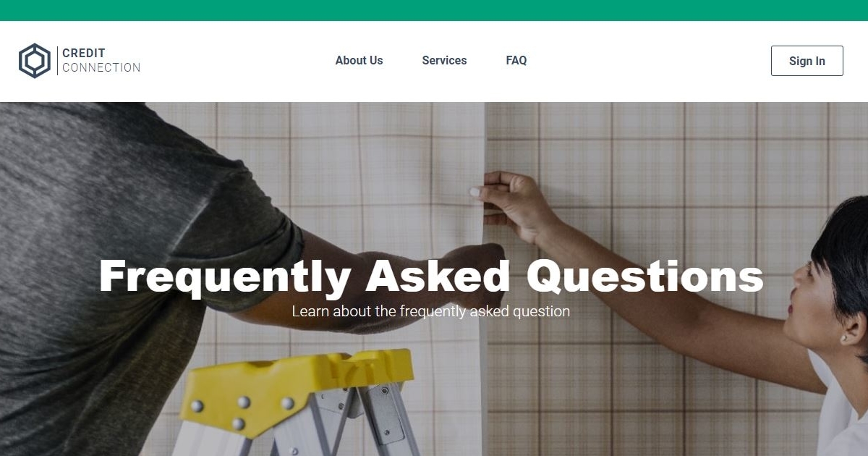
Task: Click the green banner strip at top
Action: 434,10
